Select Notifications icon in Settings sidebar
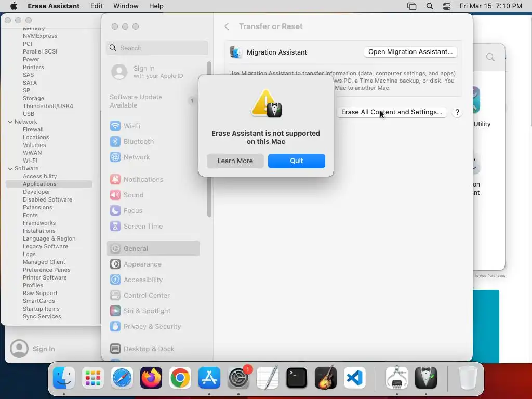 point(115,179)
